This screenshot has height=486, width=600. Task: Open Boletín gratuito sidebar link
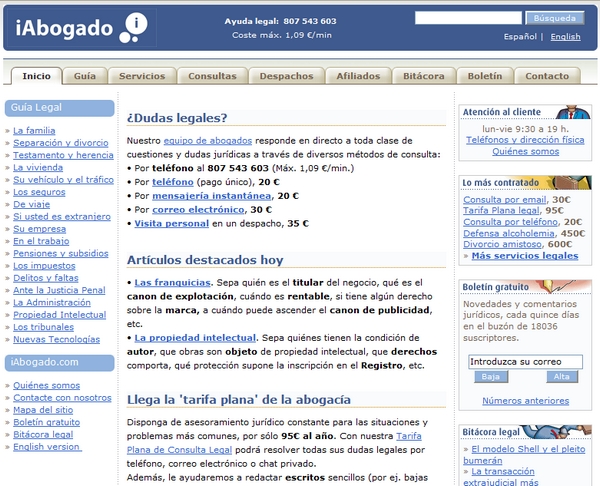tap(46, 422)
